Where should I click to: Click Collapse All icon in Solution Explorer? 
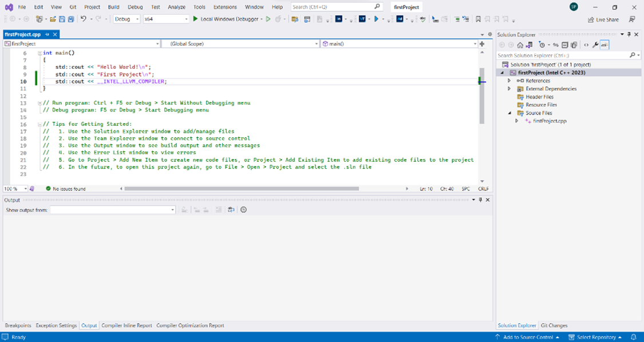click(x=564, y=45)
